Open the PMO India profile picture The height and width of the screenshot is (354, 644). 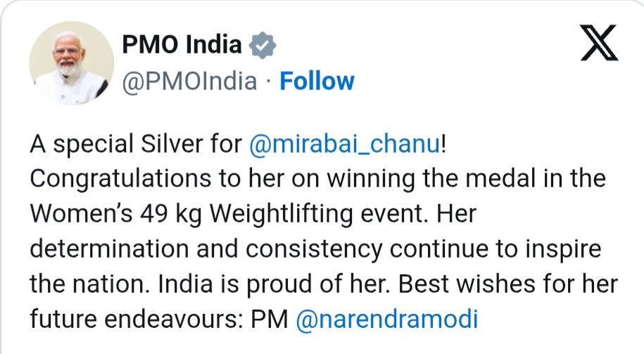[72, 63]
